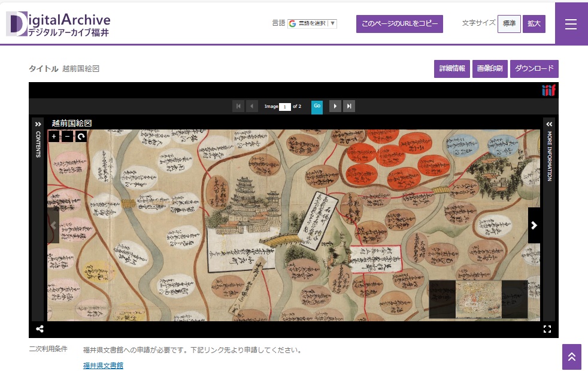Go to previous image in pager
The height and width of the screenshot is (371, 588).
tap(252, 106)
